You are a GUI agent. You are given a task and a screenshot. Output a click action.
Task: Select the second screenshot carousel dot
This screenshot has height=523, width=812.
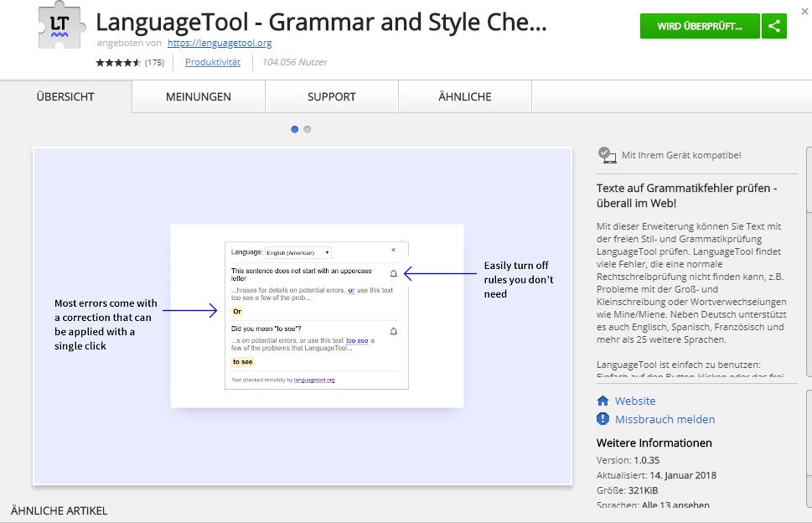[x=307, y=129]
